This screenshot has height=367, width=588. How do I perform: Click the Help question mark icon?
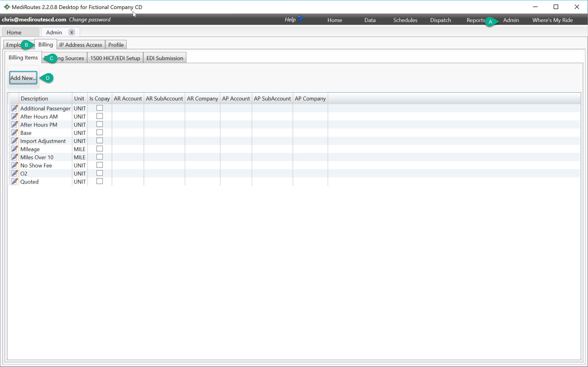(300, 19)
